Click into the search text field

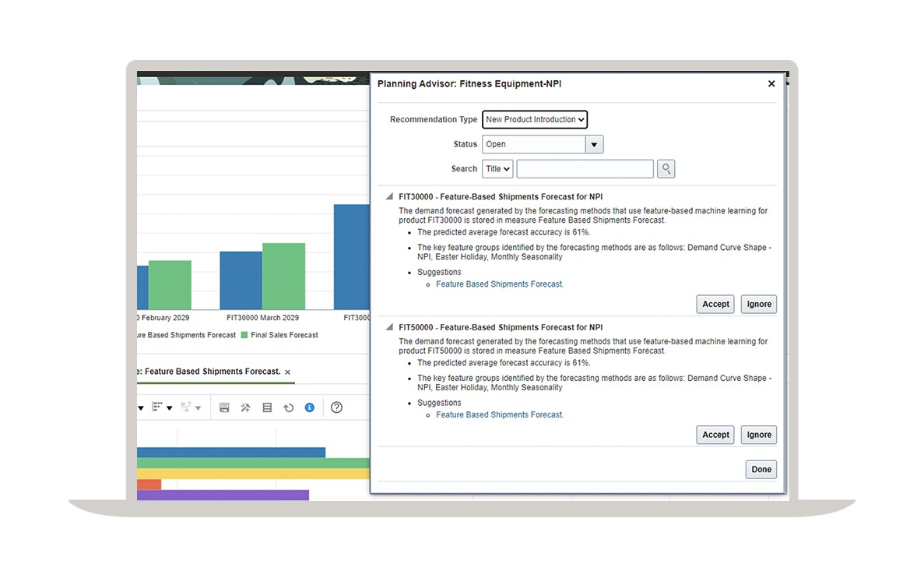tap(585, 169)
